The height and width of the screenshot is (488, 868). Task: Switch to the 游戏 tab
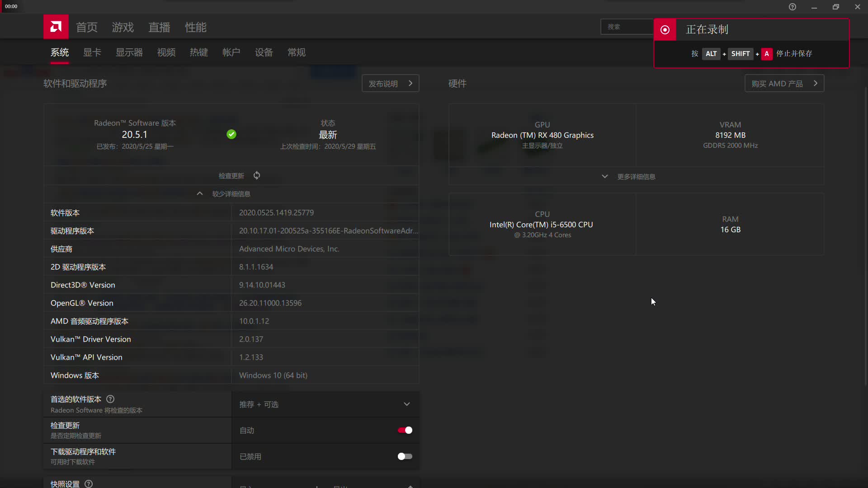click(x=123, y=27)
